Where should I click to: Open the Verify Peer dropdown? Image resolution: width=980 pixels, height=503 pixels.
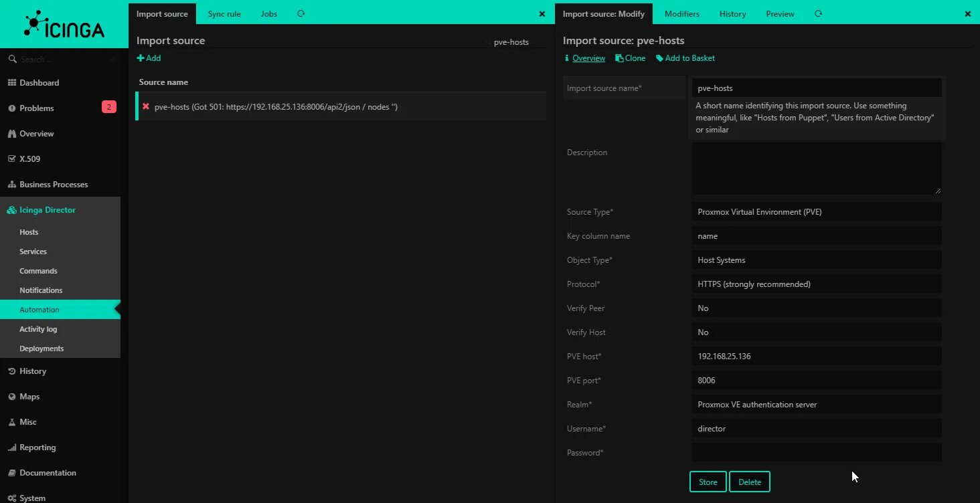[817, 308]
